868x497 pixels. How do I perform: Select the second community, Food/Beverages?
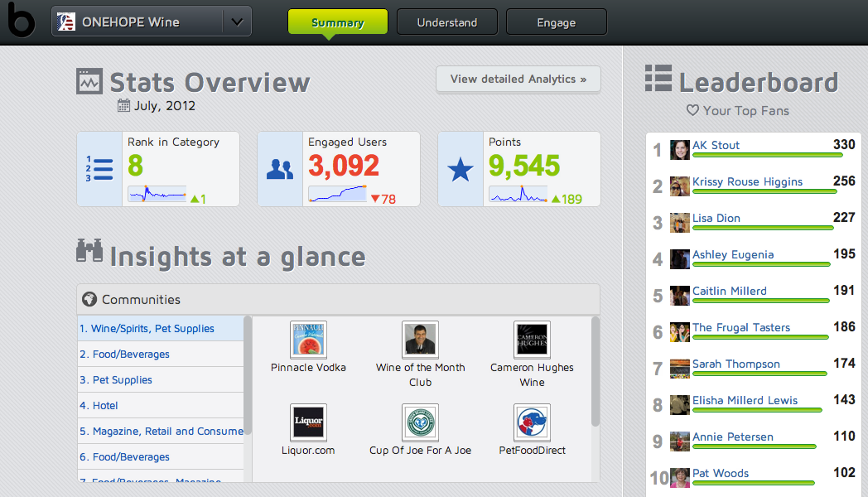[161, 355]
